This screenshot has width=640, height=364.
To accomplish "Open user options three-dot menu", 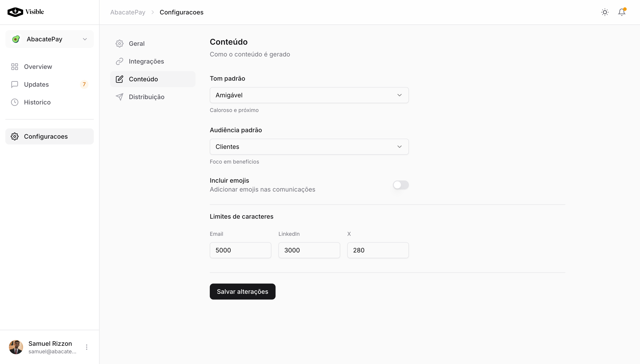I will pyautogui.click(x=86, y=347).
